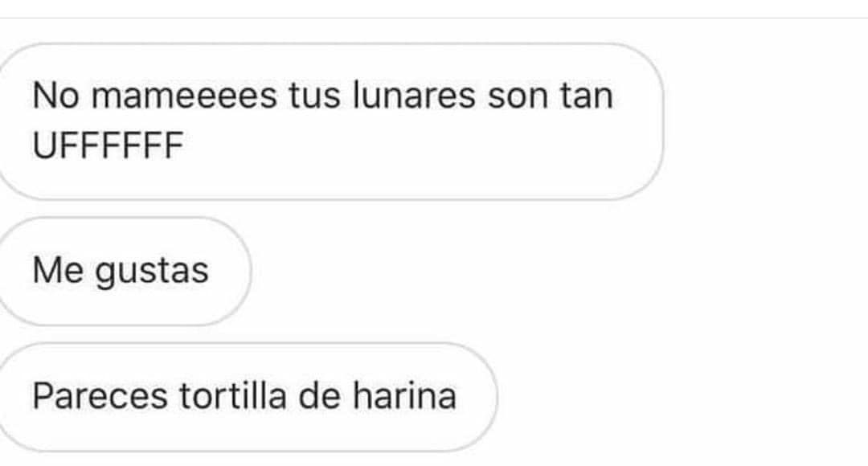The width and height of the screenshot is (868, 466).
Task: Click the word "Me" in second bubble
Action: click(x=58, y=271)
